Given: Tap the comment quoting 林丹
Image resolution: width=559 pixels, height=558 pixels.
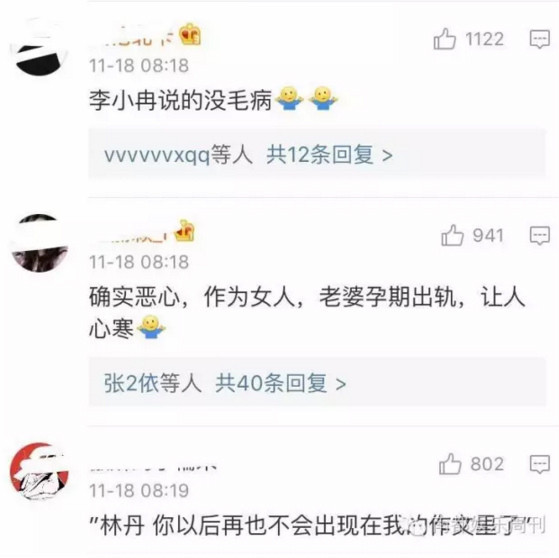Looking at the screenshot, I should 317,526.
